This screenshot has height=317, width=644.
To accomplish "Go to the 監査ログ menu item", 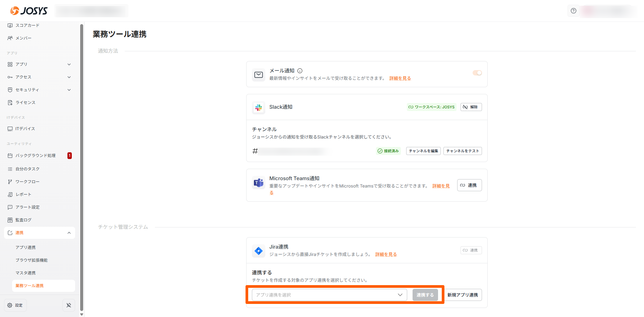I will (23, 220).
